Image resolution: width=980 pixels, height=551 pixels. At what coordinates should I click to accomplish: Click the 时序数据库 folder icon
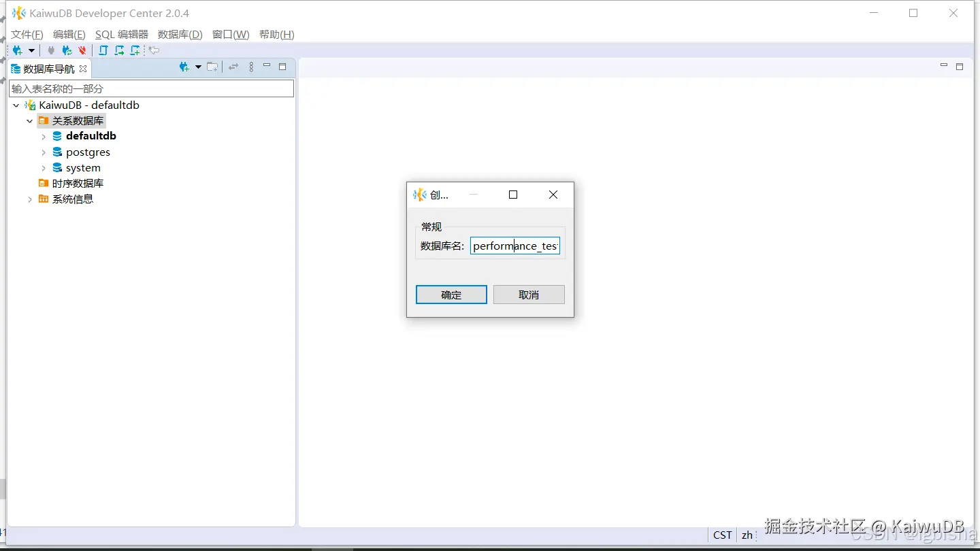pyautogui.click(x=44, y=184)
